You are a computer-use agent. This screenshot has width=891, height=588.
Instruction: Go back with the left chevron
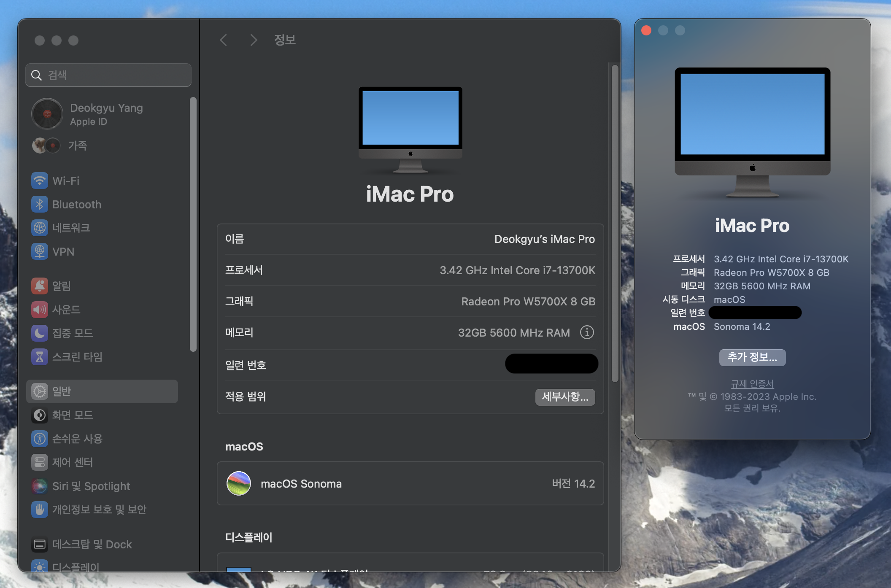(224, 40)
